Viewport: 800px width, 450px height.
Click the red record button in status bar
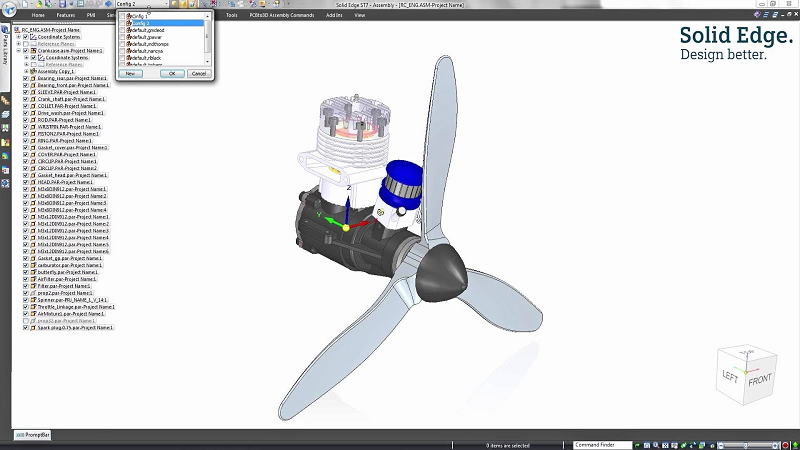click(785, 444)
